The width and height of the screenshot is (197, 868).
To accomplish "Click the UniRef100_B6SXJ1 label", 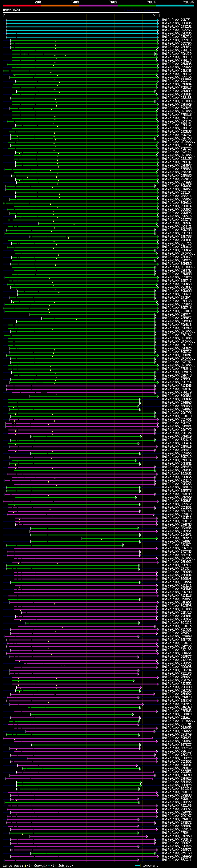I will (x=177, y=860).
